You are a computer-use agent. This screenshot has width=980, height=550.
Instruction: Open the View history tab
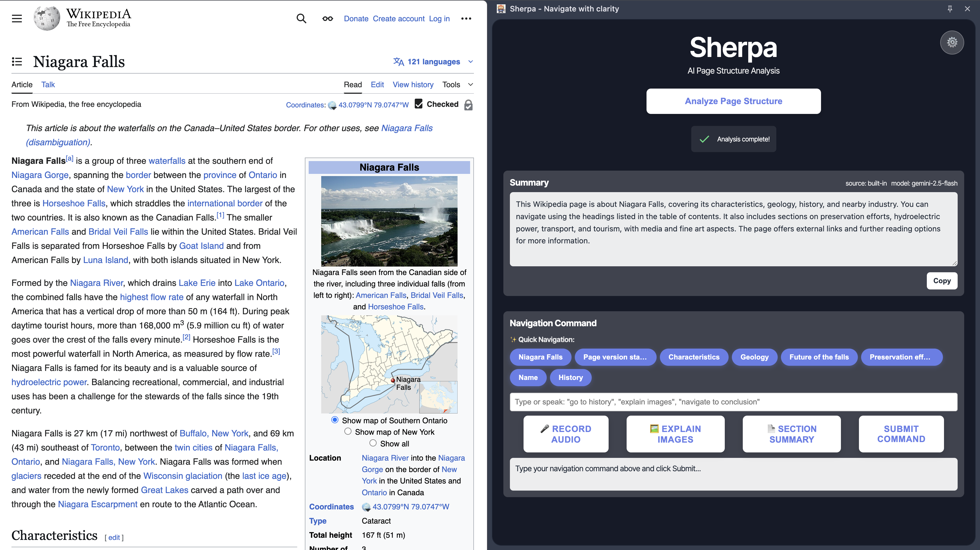(413, 84)
